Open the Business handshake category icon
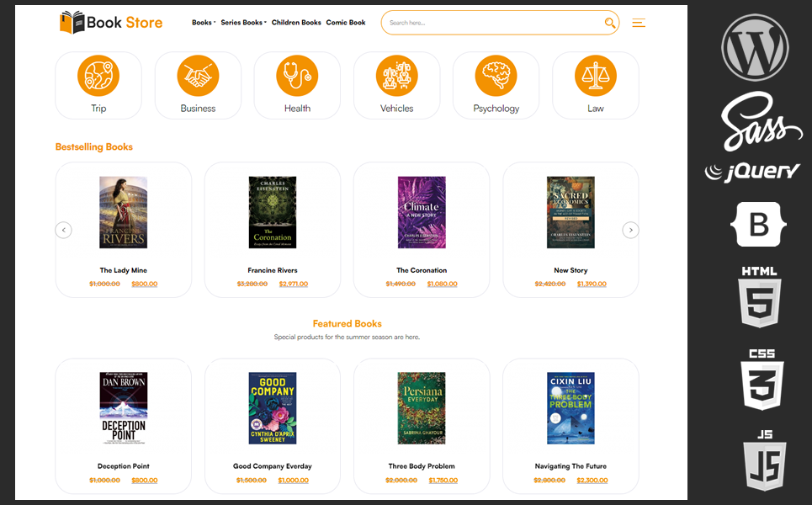This screenshot has width=812, height=505. 198,76
